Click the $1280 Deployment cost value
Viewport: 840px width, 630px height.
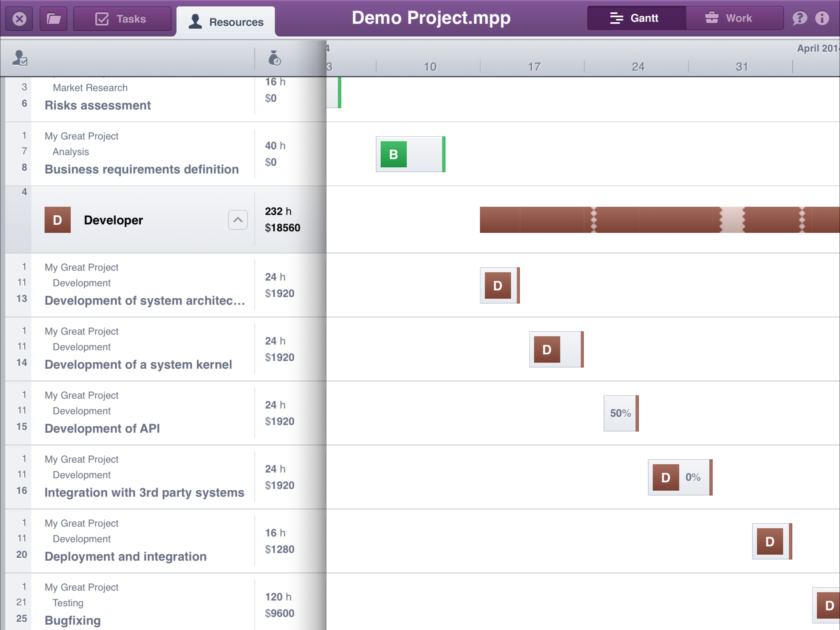coord(279,549)
